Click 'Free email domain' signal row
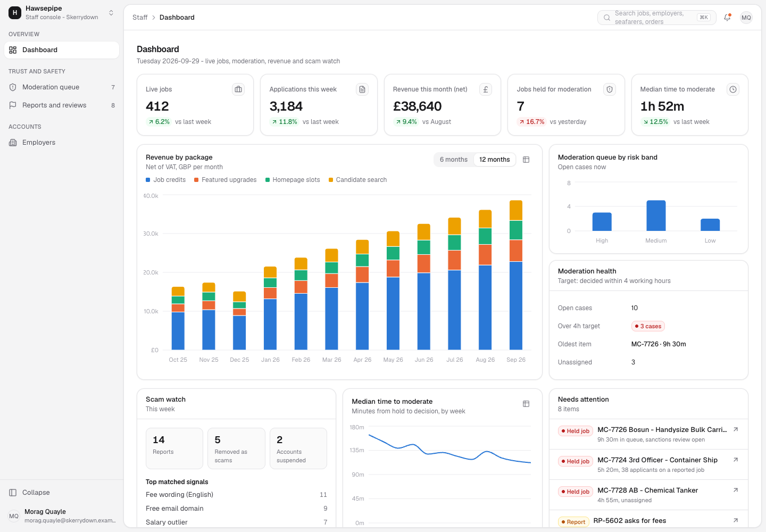The width and height of the screenshot is (766, 532). click(x=236, y=509)
